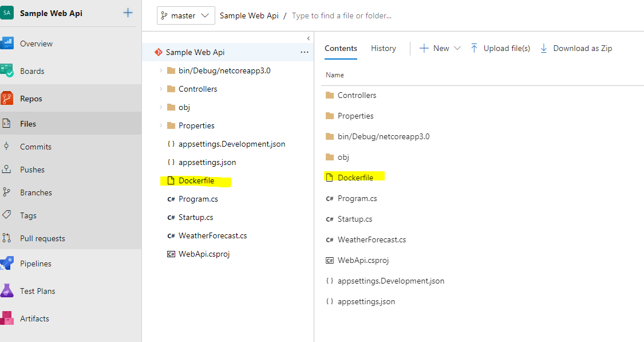Switch to the Contents tab
644x342 pixels.
(341, 48)
